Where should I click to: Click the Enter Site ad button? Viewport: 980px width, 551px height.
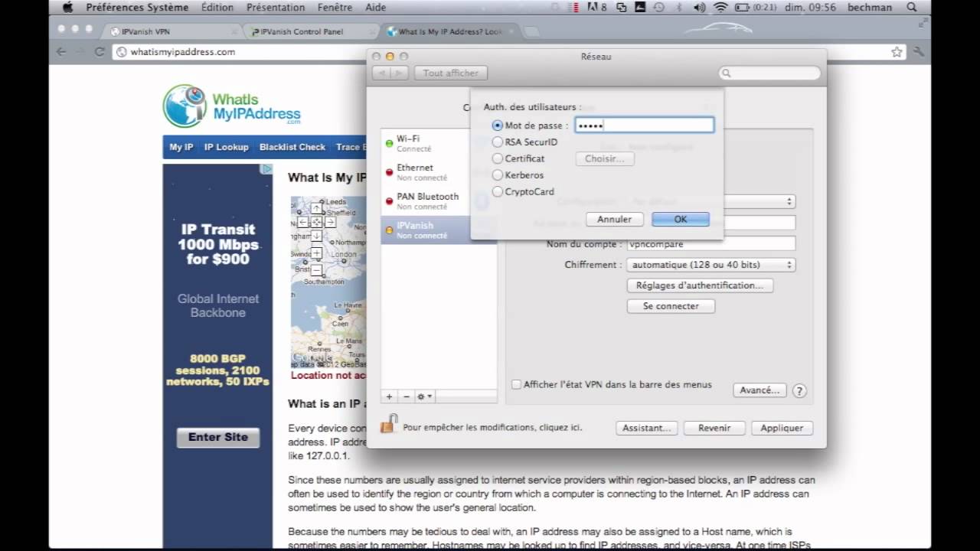pyautogui.click(x=218, y=437)
